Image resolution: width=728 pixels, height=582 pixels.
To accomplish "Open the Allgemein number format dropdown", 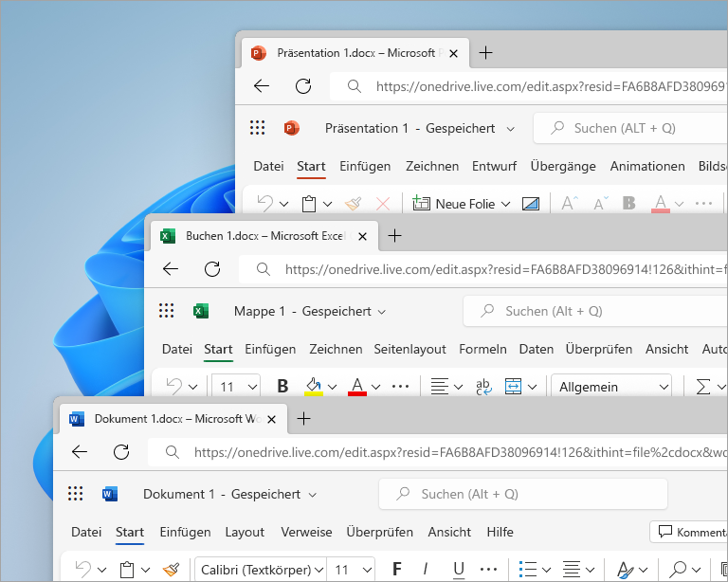I will click(664, 387).
